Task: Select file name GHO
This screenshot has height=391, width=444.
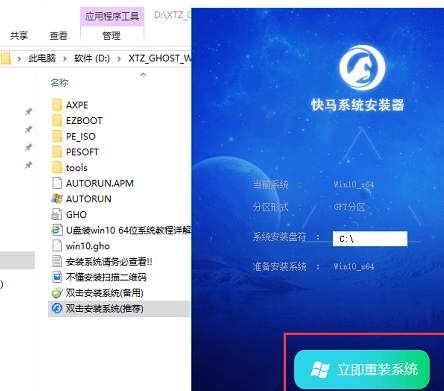Action: (76, 215)
